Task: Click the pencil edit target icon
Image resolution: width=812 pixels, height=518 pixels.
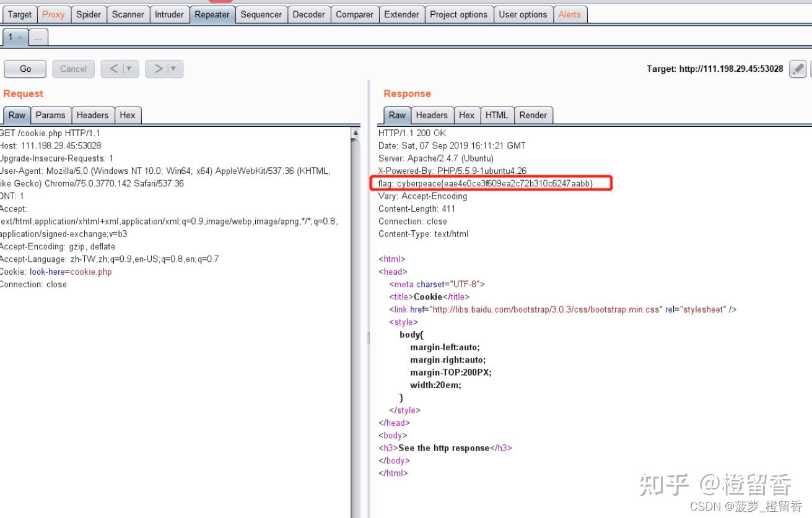Action: pyautogui.click(x=798, y=69)
